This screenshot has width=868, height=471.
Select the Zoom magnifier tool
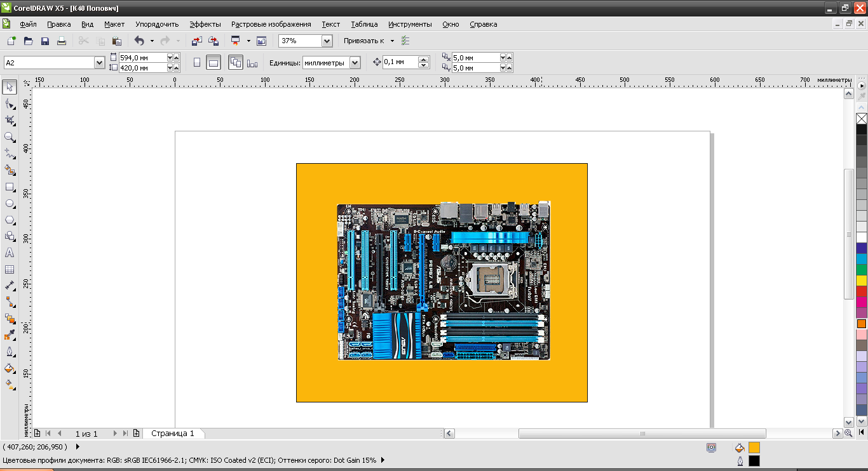coord(10,136)
